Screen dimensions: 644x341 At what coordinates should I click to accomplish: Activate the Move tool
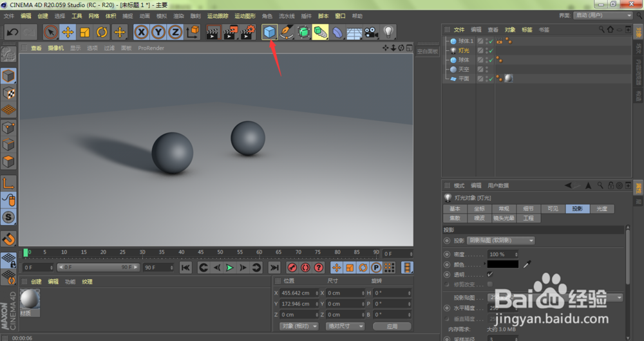point(68,32)
